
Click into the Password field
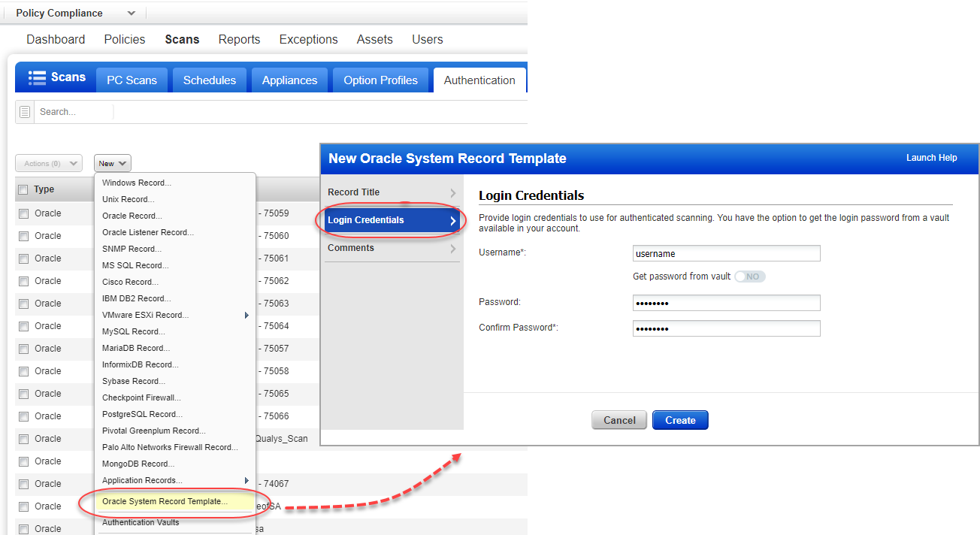pos(726,302)
